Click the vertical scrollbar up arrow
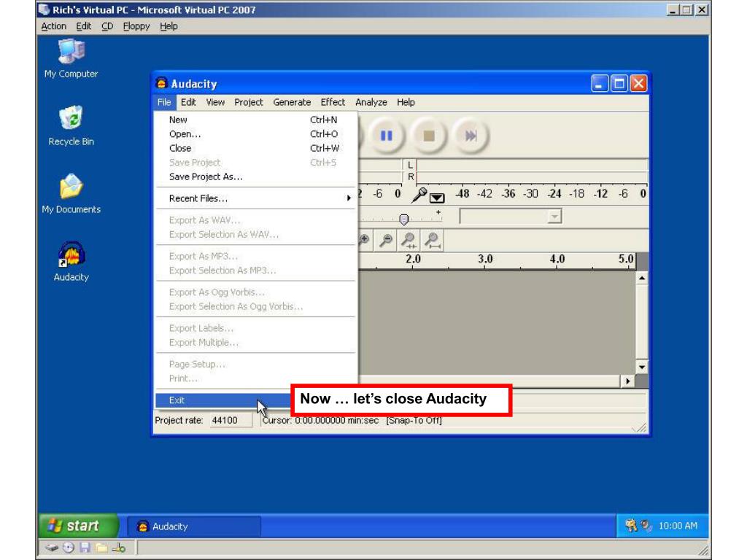 click(x=642, y=278)
